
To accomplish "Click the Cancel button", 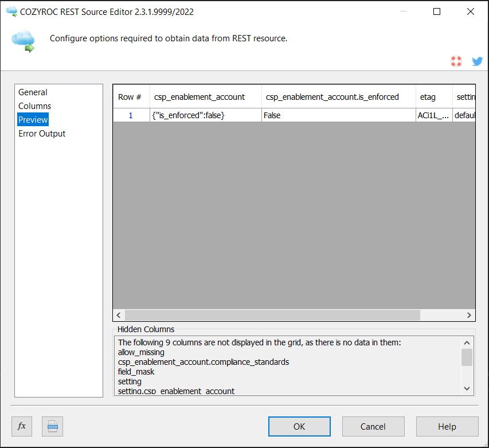I will click(373, 426).
